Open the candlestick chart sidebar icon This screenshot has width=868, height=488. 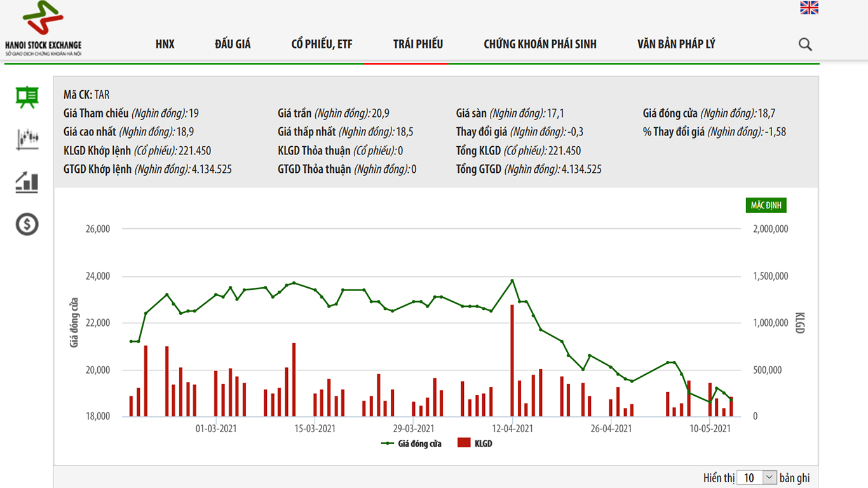27,139
